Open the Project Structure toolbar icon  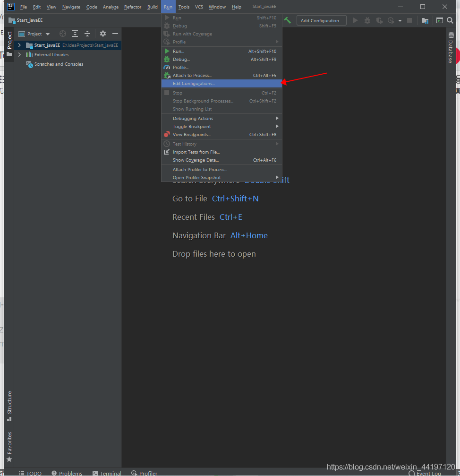point(425,20)
